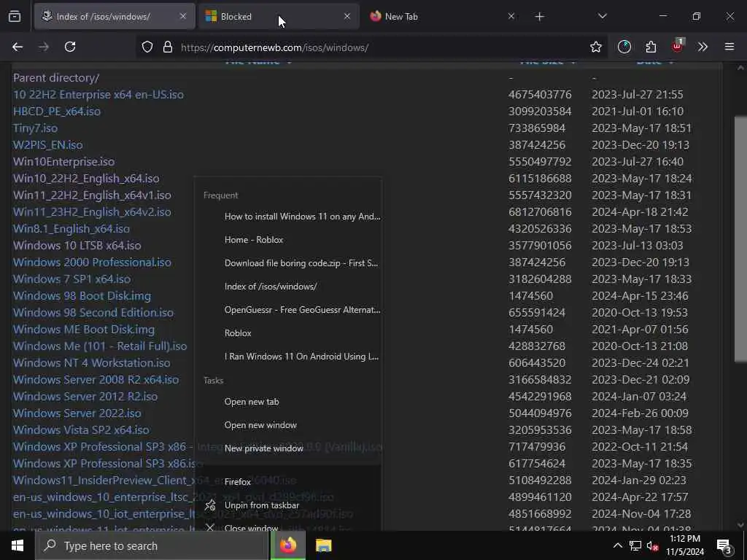This screenshot has height=560, width=747.
Task: Download Windows 98 Boot Disk.img
Action: pyautogui.click(x=82, y=296)
